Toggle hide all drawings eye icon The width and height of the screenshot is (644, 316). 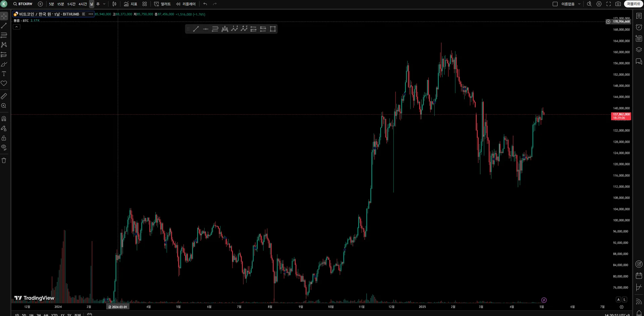coord(4,147)
